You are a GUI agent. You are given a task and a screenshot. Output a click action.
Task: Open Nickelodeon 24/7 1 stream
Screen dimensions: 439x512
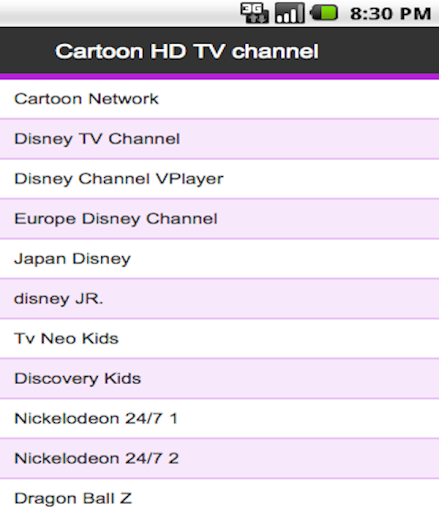tap(219, 419)
